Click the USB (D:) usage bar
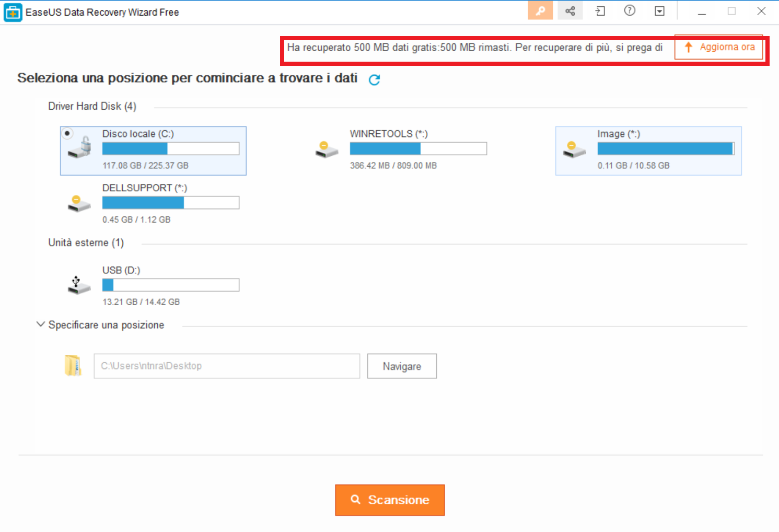Viewport: 779px width, 532px height. pyautogui.click(x=171, y=285)
